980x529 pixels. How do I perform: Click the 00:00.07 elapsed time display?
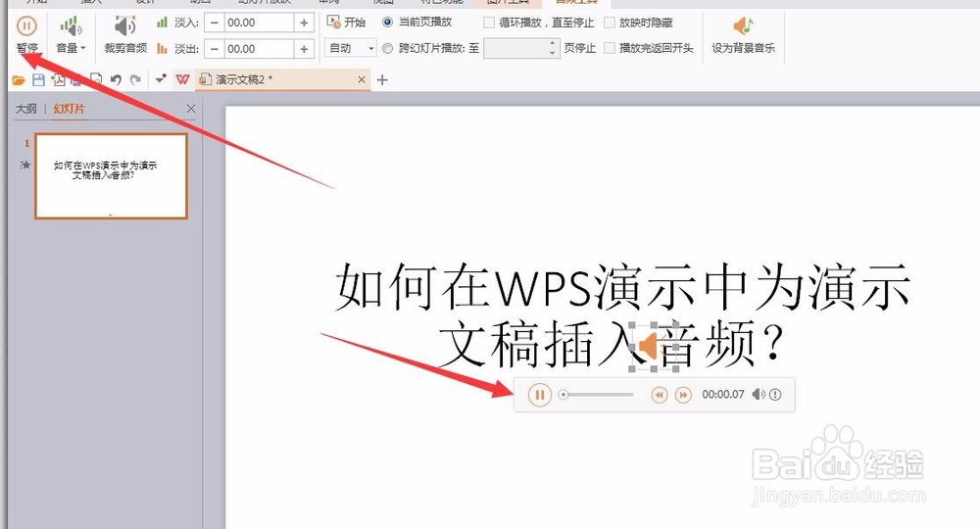click(x=723, y=395)
